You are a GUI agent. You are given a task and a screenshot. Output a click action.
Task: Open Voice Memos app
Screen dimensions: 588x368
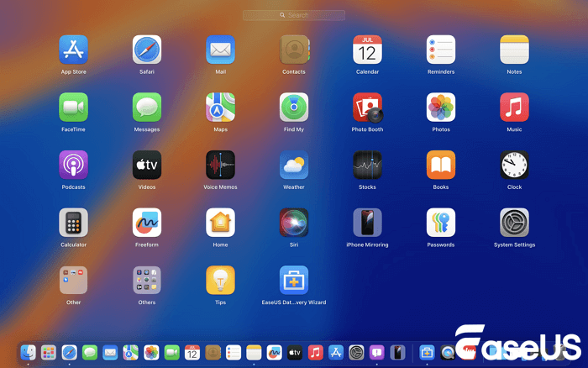tap(220, 165)
